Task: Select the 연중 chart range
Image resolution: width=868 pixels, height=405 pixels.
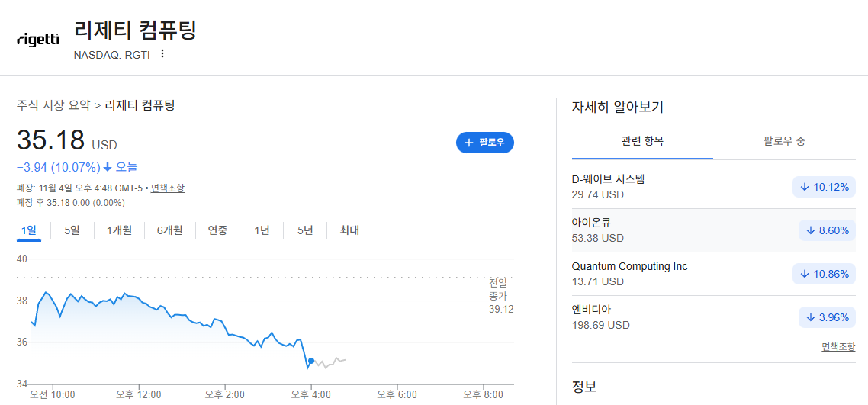Action: tap(217, 230)
